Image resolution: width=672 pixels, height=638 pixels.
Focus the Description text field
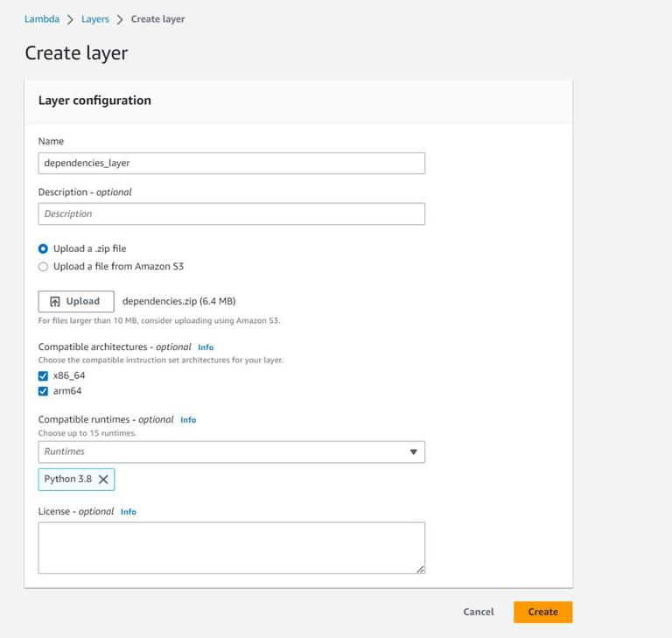point(232,214)
